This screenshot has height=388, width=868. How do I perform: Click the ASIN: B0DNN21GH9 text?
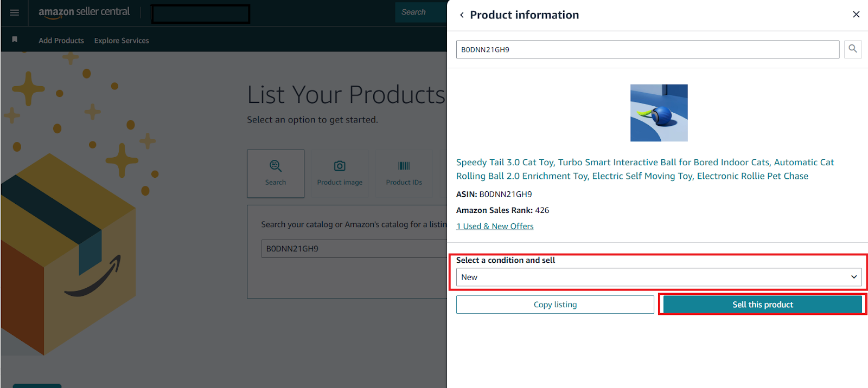[494, 194]
